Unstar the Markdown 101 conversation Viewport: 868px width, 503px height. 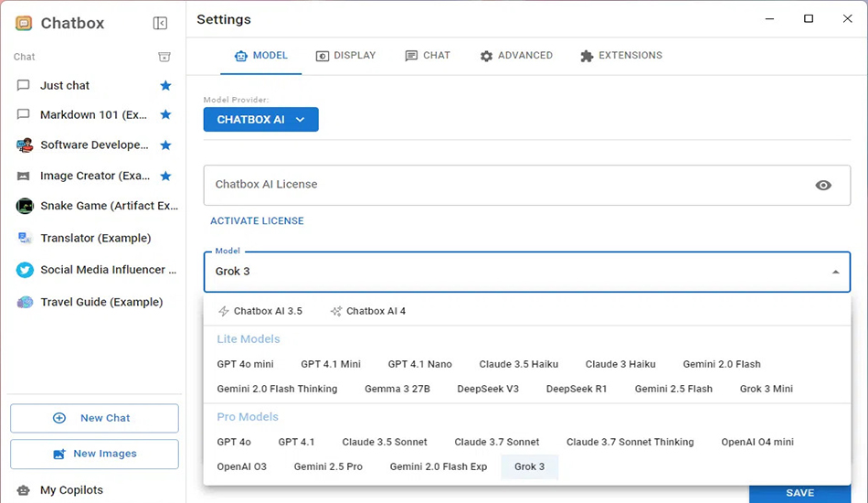(x=165, y=114)
